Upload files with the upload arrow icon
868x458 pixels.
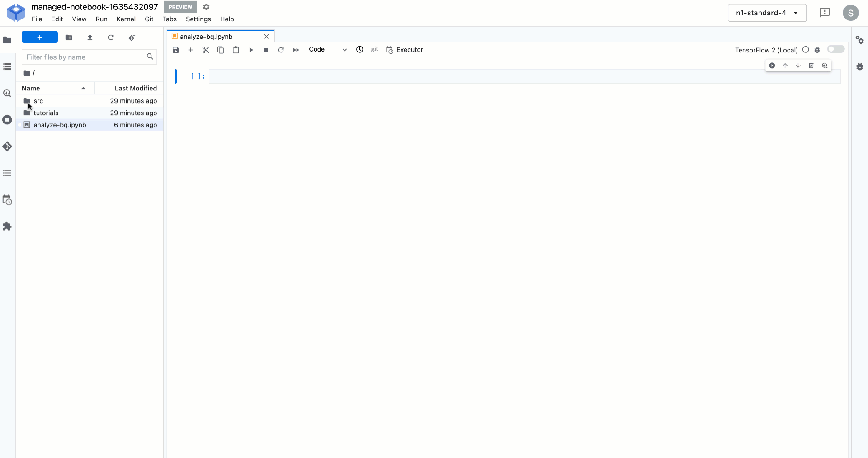coord(90,38)
